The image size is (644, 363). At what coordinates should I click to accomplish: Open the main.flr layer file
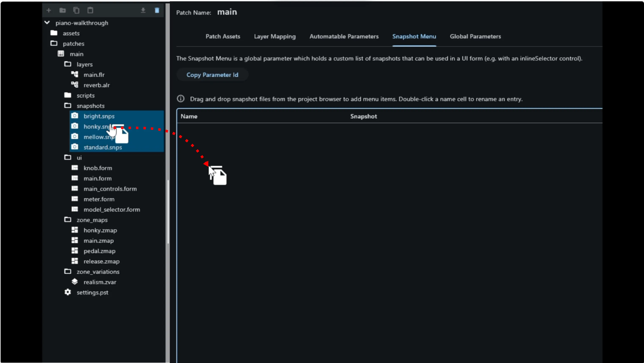click(x=94, y=75)
